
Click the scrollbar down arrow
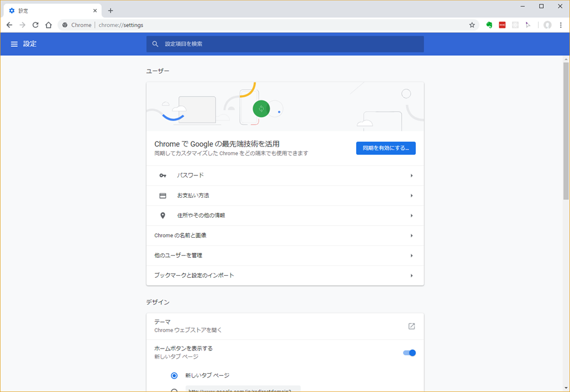click(566, 388)
